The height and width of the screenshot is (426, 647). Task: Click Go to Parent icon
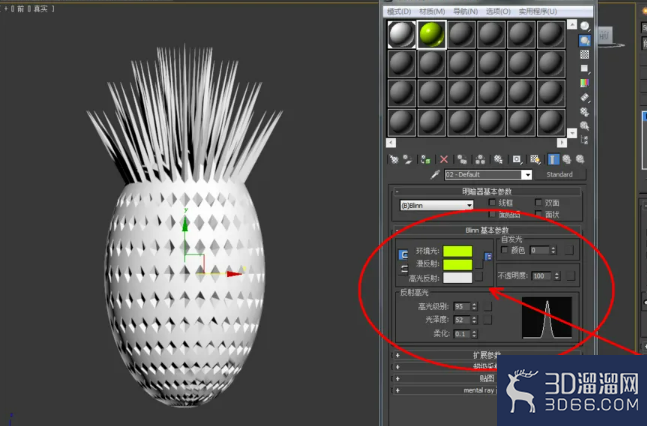(x=567, y=159)
